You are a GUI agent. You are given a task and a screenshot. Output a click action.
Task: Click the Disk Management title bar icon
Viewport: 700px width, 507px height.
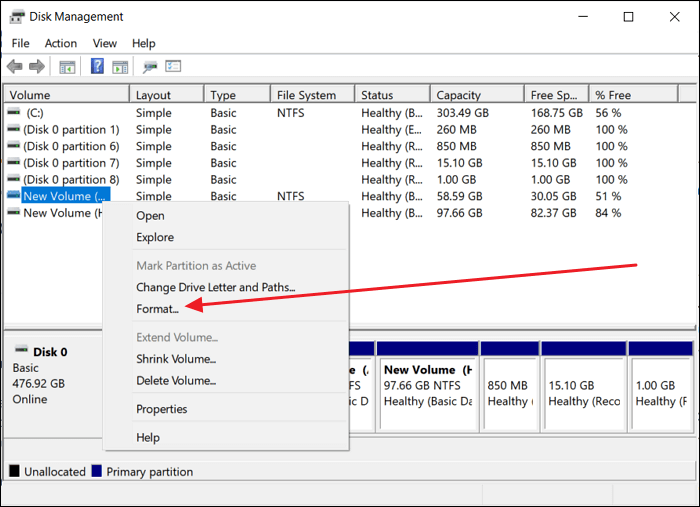pyautogui.click(x=17, y=17)
